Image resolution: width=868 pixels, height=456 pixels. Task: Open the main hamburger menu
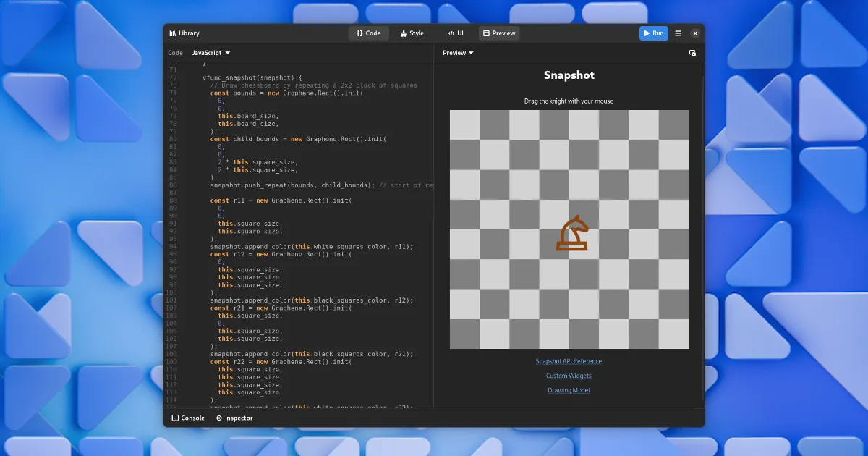(x=678, y=33)
